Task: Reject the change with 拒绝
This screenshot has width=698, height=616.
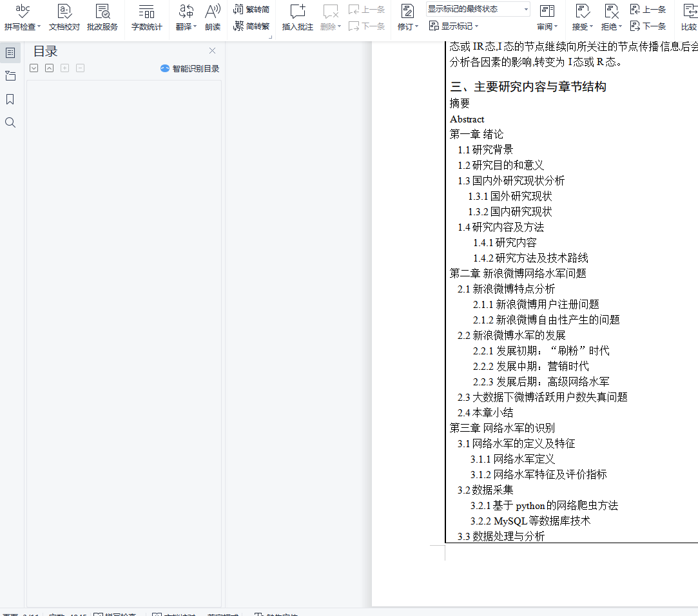Action: [611, 11]
